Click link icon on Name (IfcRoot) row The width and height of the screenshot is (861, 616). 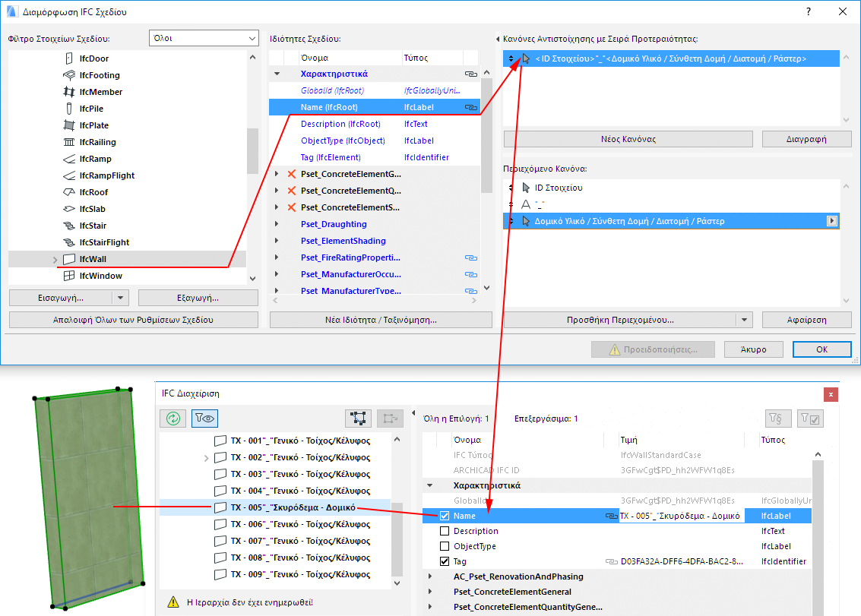pyautogui.click(x=471, y=108)
